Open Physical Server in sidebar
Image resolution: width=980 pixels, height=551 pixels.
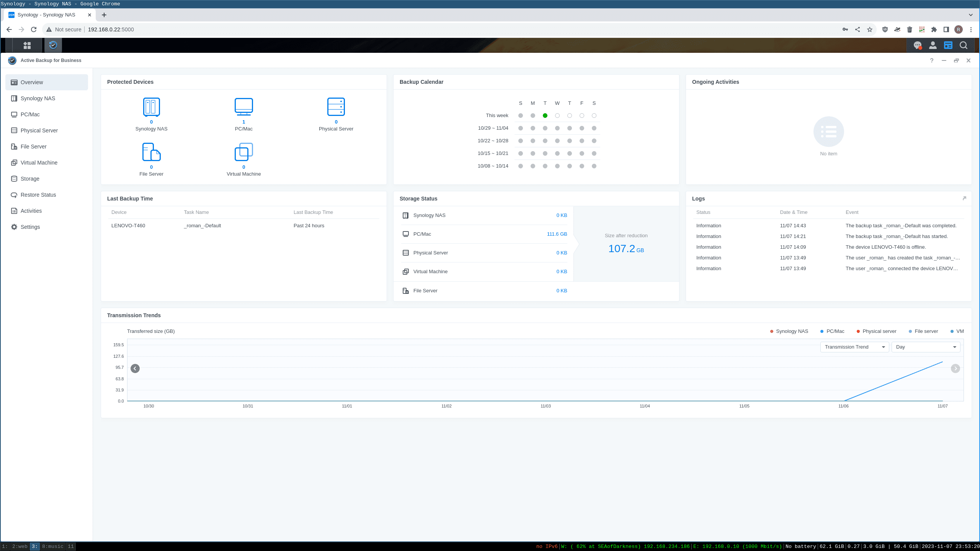click(x=47, y=130)
